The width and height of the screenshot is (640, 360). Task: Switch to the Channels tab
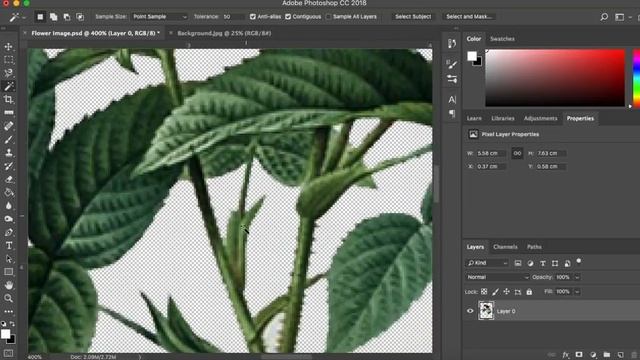click(x=505, y=247)
